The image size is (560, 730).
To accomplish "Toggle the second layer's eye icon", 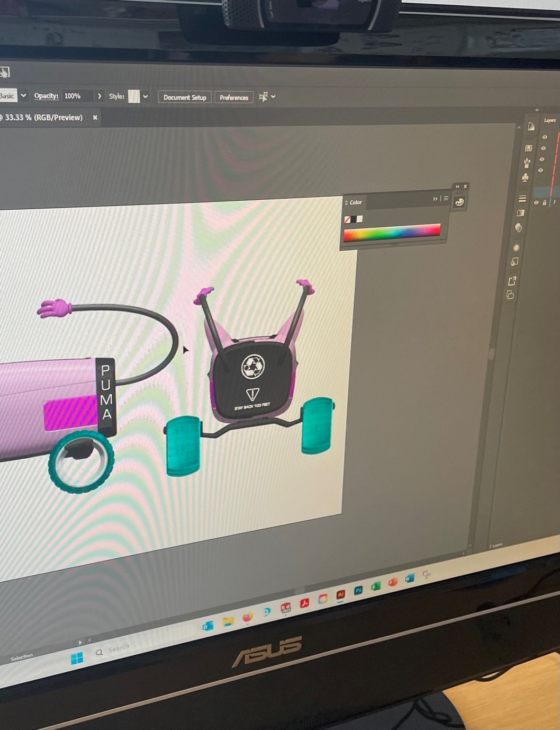I will 543,148.
